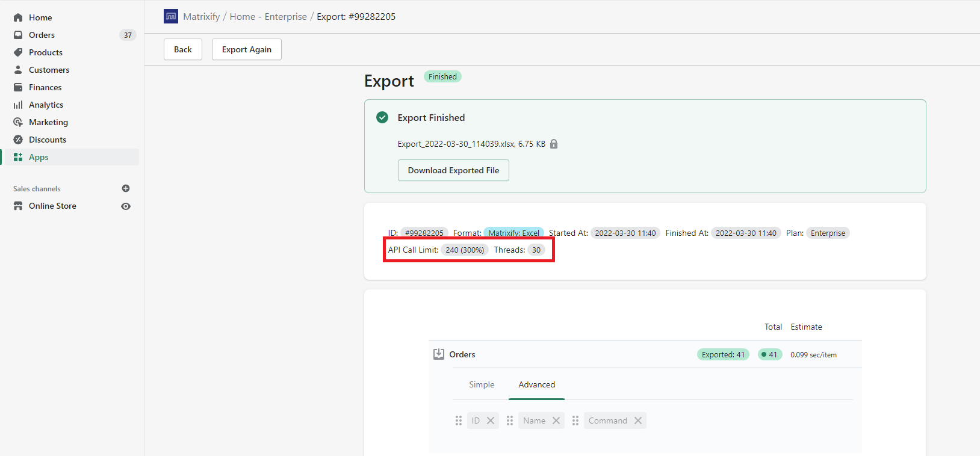
Task: Click the lock icon next to the file size
Action: [x=554, y=144]
